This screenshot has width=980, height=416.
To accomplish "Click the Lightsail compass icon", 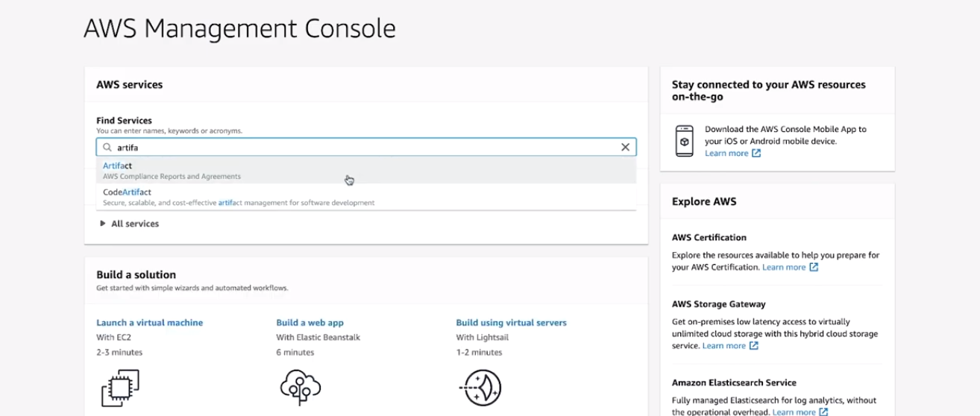I will click(x=480, y=388).
